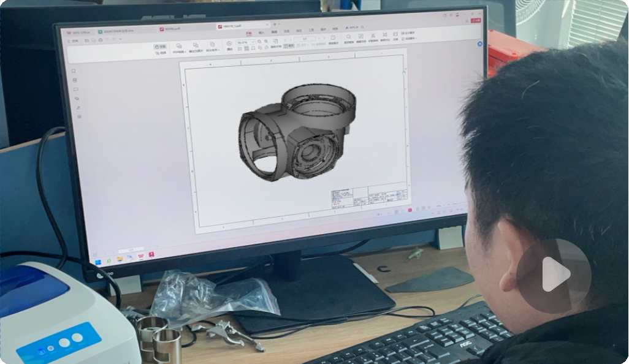Click the zoom out magnifier icon
Screen dimensions: 629x364
click(259, 41)
